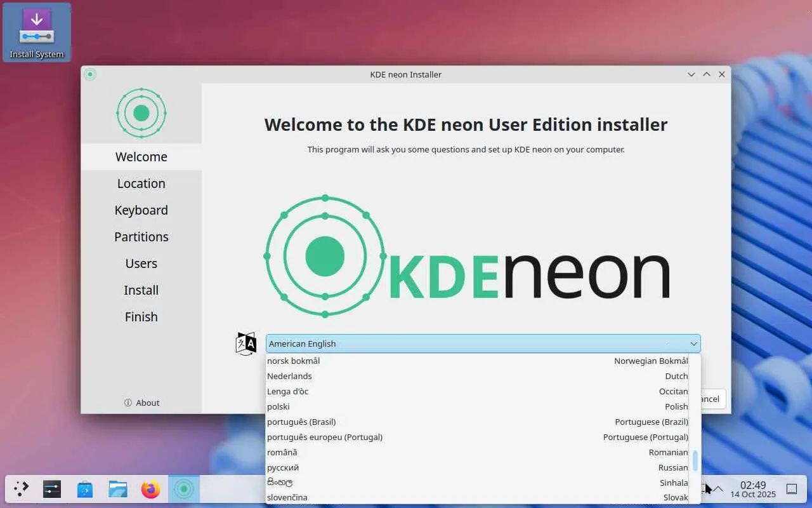Viewport: 812px width, 508px height.
Task: Open the Application Launcher in the taskbar
Action: coord(22,489)
